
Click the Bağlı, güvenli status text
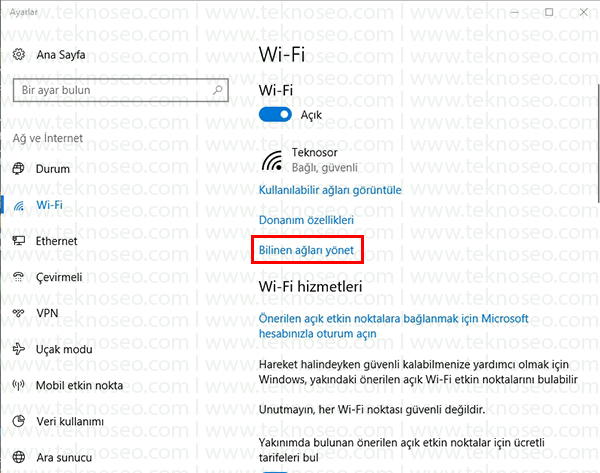324,168
